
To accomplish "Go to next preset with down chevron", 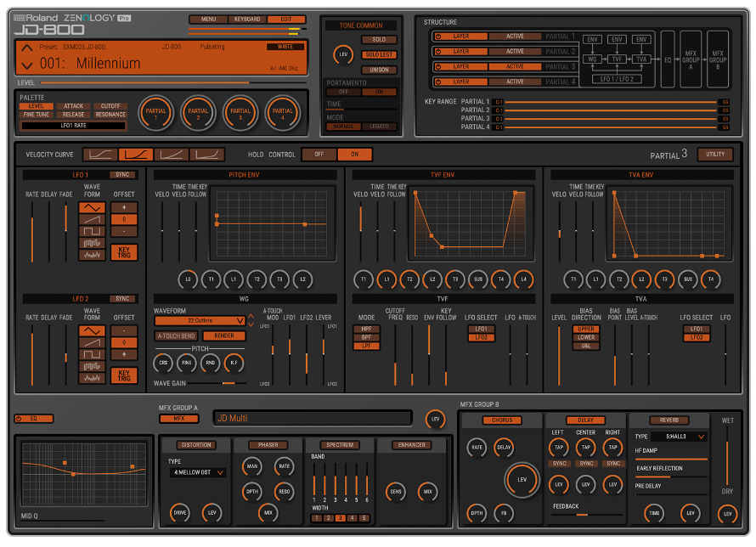I will 27,65.
